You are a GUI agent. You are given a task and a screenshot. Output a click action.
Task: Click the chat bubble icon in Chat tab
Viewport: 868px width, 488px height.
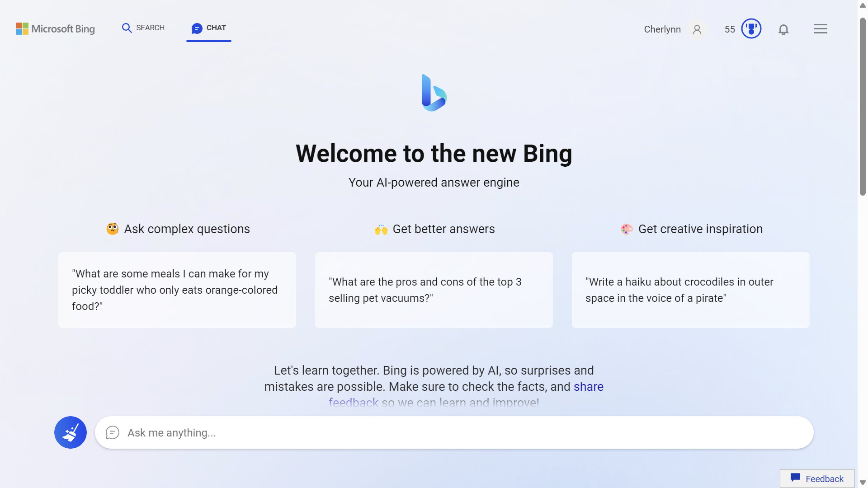(x=197, y=28)
